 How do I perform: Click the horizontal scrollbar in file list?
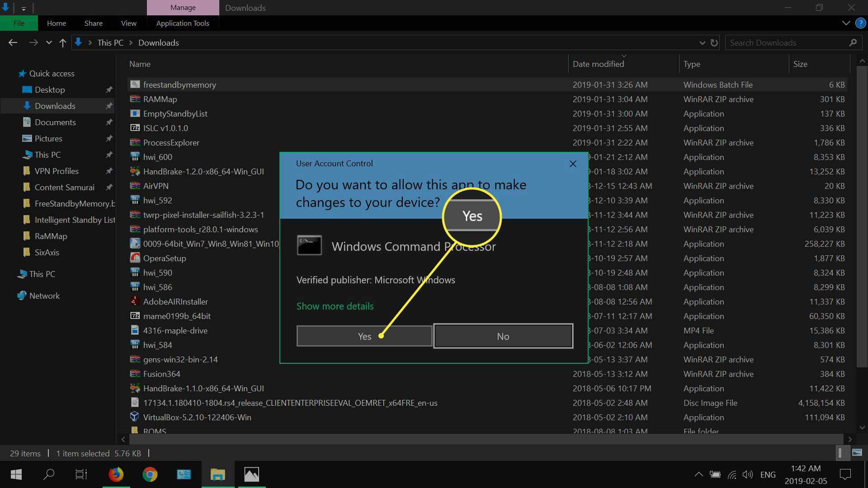coord(486,439)
